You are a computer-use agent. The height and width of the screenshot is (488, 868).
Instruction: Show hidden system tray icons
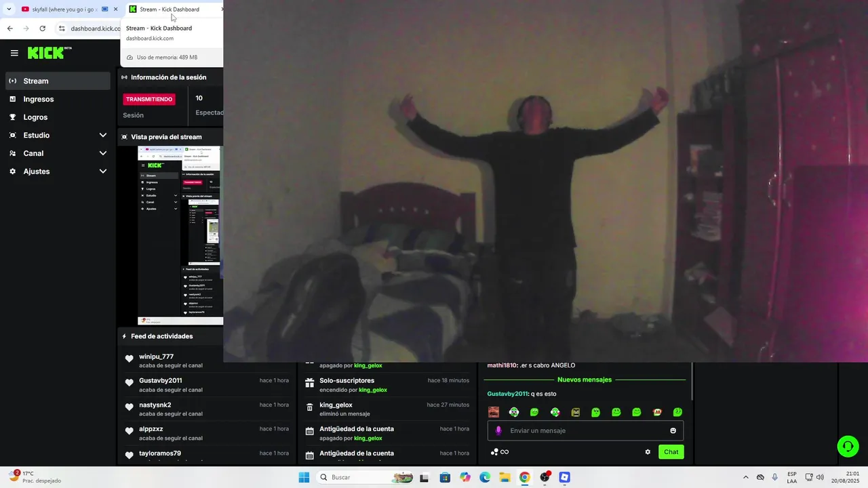pyautogui.click(x=746, y=477)
